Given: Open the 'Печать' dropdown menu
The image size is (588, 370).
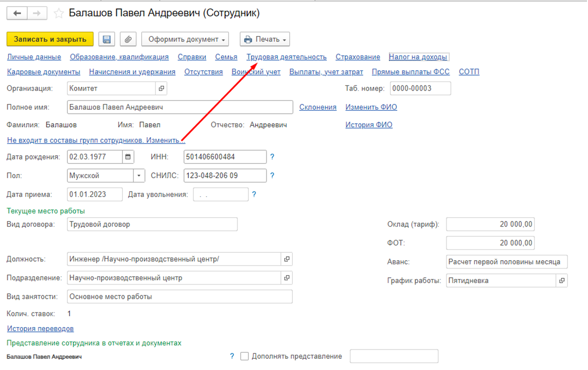Looking at the screenshot, I should (264, 40).
